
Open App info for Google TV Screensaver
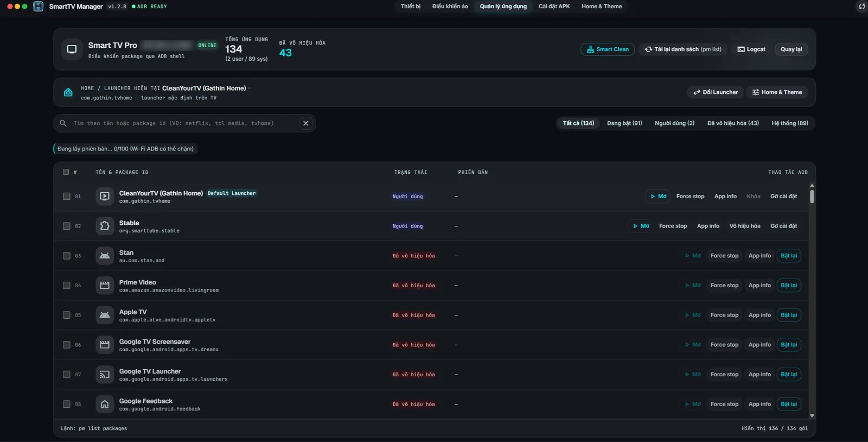click(759, 345)
